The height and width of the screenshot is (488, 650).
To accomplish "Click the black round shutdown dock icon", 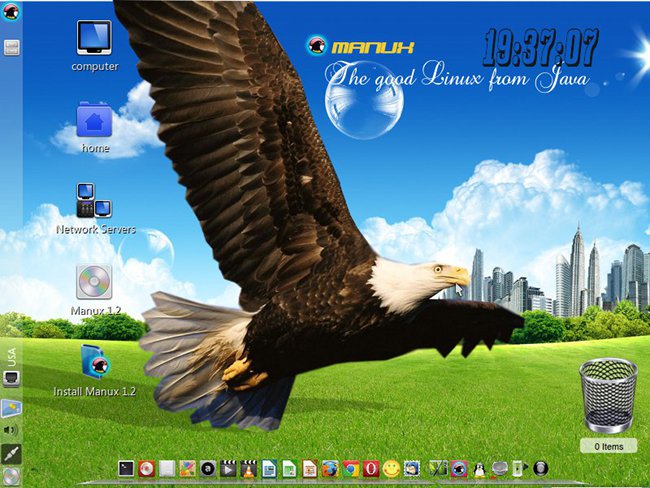I will [541, 469].
